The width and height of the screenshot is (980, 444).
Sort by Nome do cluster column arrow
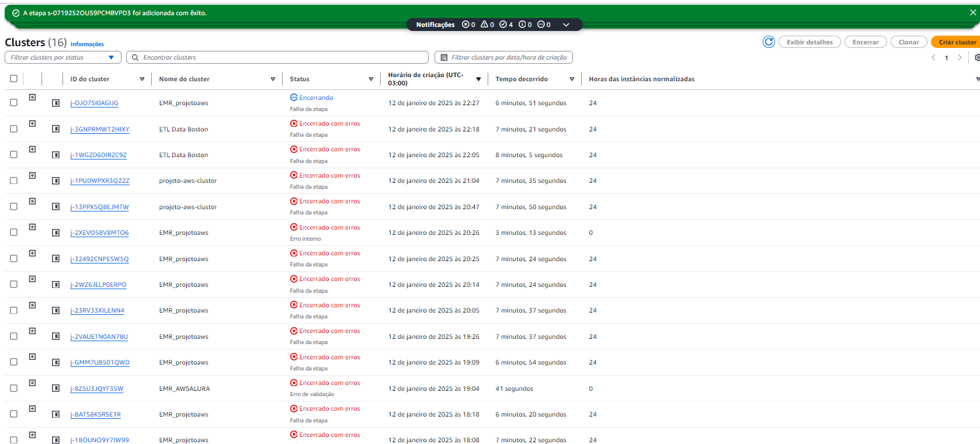[x=273, y=79]
